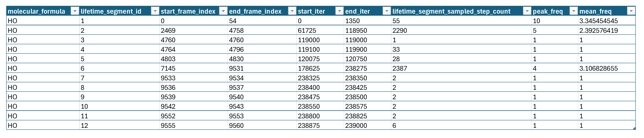Select the molecular_formula header cell
This screenshot has height=138, width=644.
click(43, 11)
